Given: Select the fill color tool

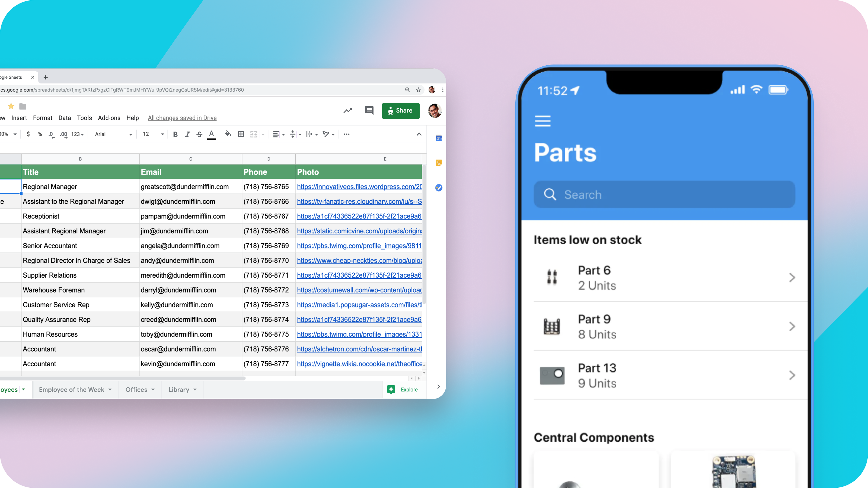Looking at the screenshot, I should 228,134.
